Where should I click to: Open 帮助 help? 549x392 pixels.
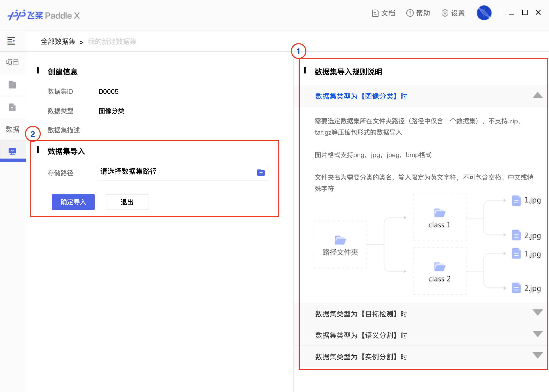pos(418,13)
